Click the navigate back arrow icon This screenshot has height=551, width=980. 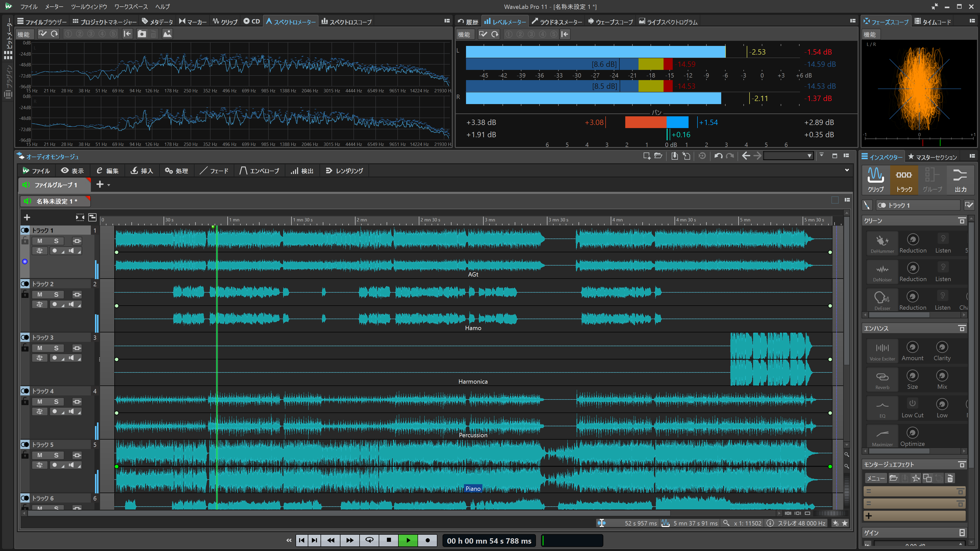pos(746,156)
